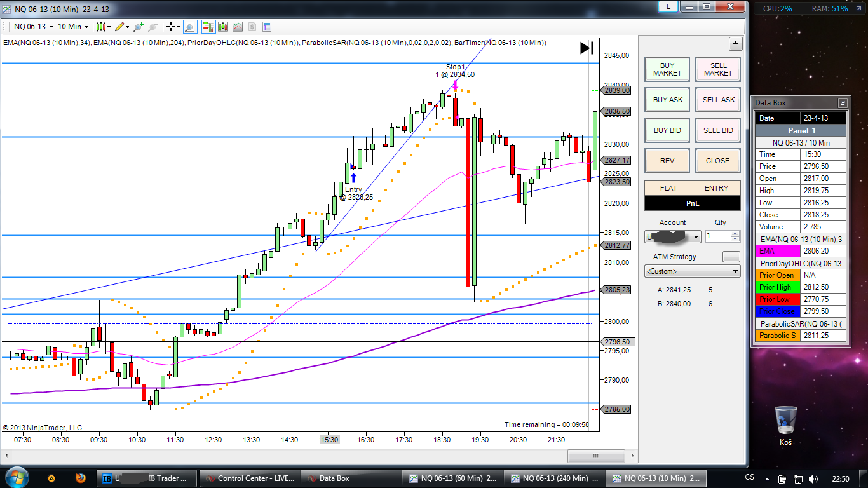
Task: Click the magenta EMA swatch in Data Box
Action: tap(776, 251)
